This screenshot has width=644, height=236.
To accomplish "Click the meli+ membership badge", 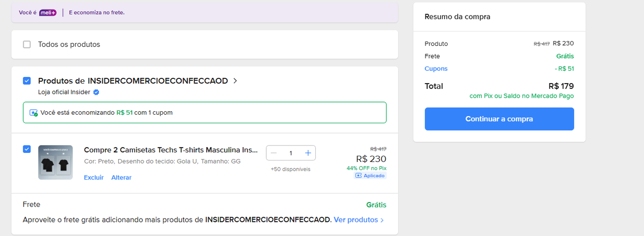I will [48, 12].
